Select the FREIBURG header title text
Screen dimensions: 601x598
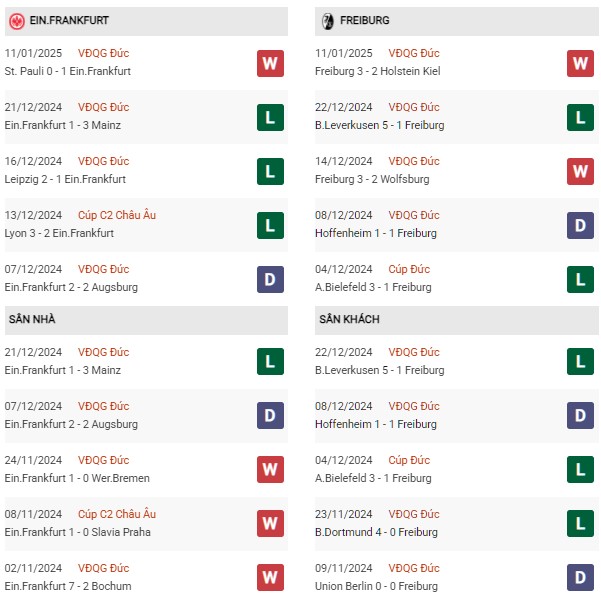365,20
